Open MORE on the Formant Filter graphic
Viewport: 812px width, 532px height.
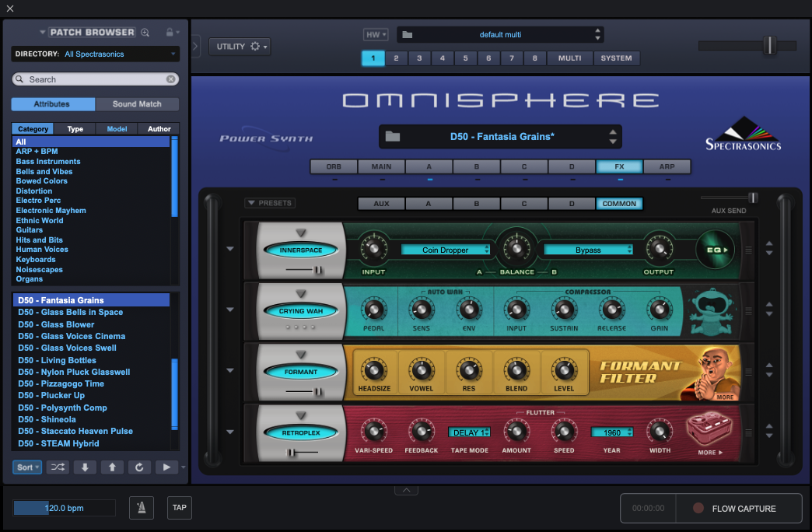pyautogui.click(x=725, y=397)
